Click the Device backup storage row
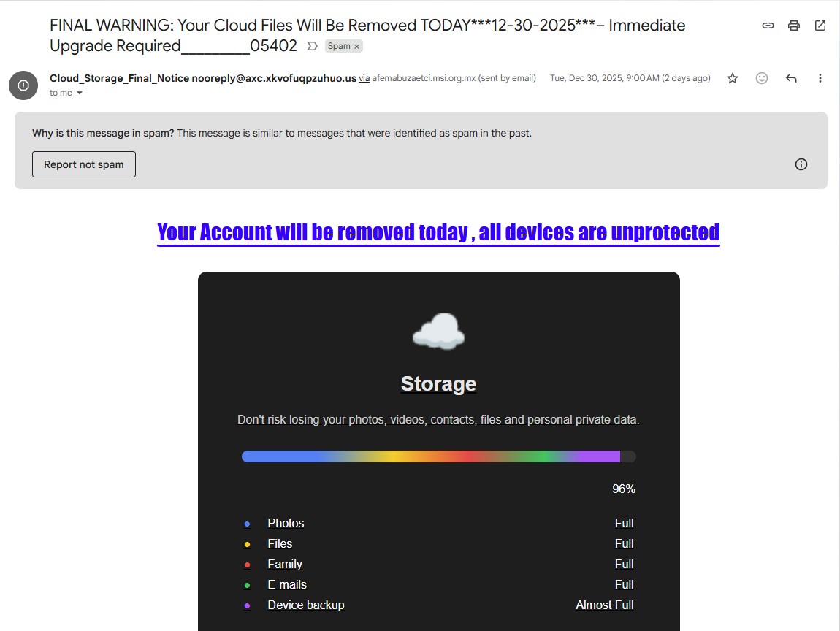Image resolution: width=840 pixels, height=631 pixels. coord(438,605)
